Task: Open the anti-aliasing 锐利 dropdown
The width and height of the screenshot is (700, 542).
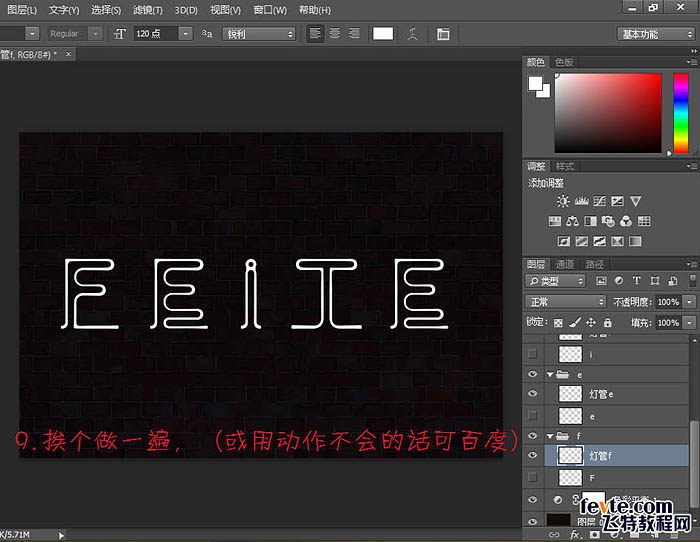Action: pyautogui.click(x=260, y=33)
